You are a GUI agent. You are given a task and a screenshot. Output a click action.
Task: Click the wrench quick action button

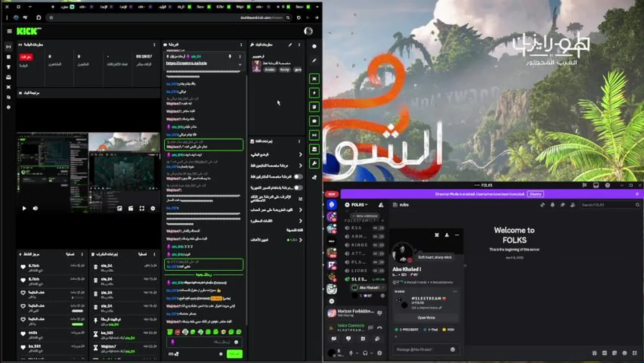click(314, 163)
